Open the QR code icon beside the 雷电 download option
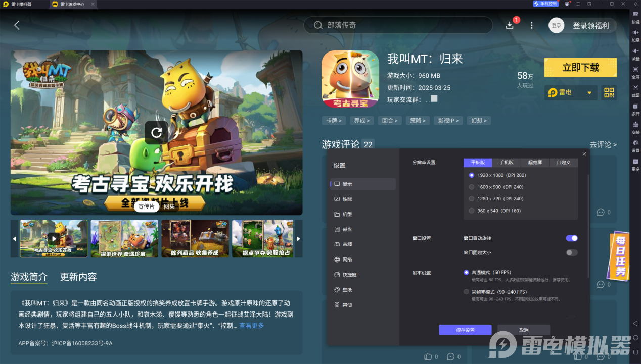This screenshot has width=641, height=364. (x=609, y=92)
